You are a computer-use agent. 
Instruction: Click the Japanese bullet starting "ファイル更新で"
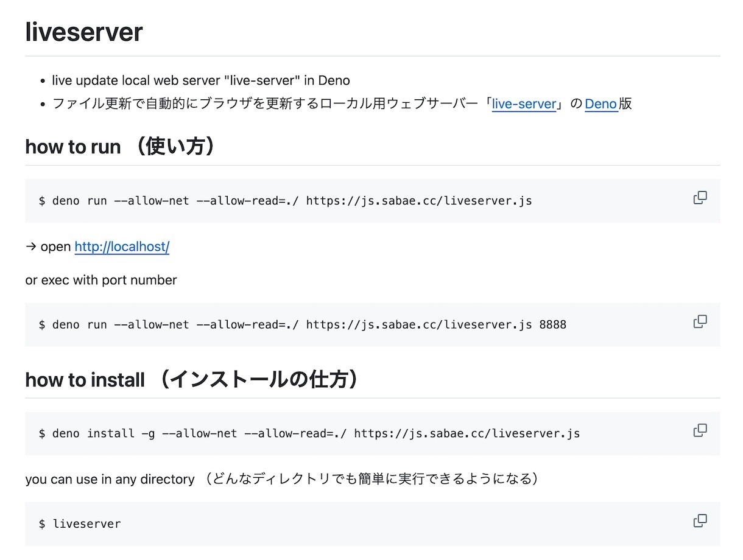coord(342,103)
